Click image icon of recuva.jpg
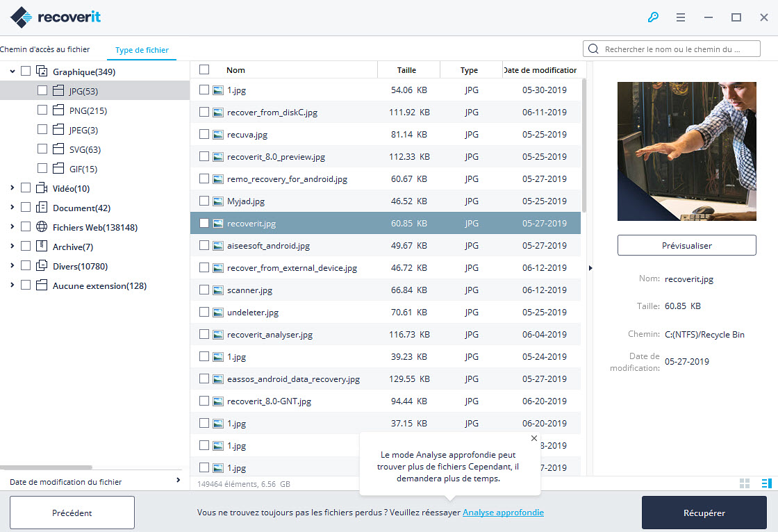This screenshot has height=532, width=778. (218, 135)
